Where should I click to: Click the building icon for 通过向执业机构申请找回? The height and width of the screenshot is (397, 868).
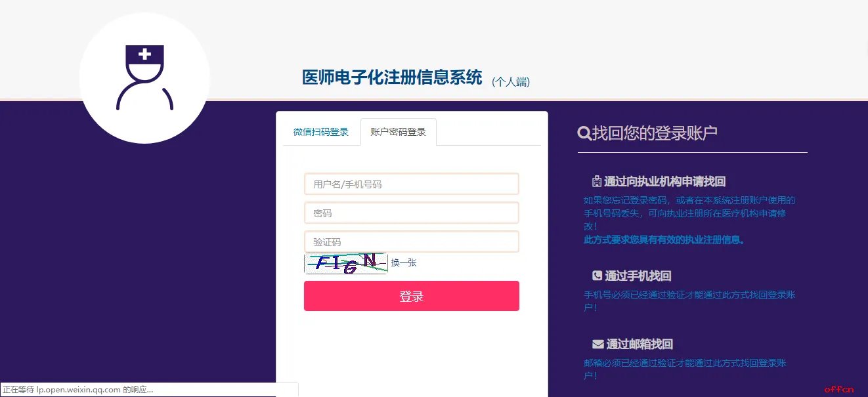point(596,181)
